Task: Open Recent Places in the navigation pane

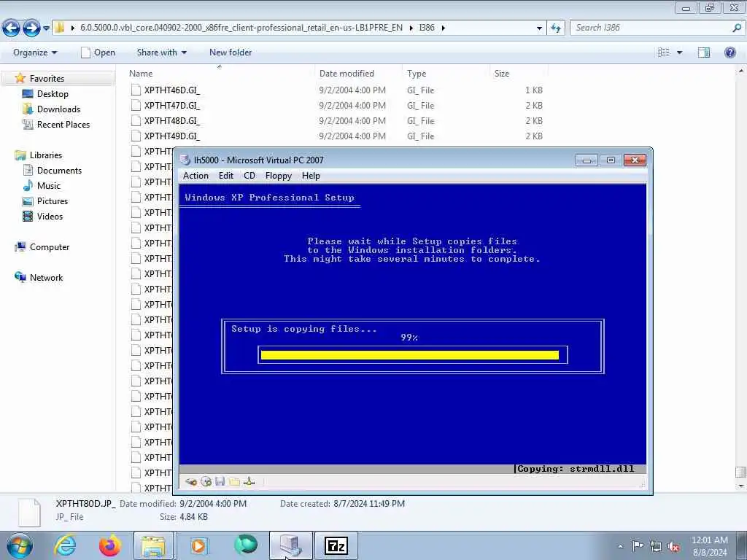Action: tap(63, 124)
